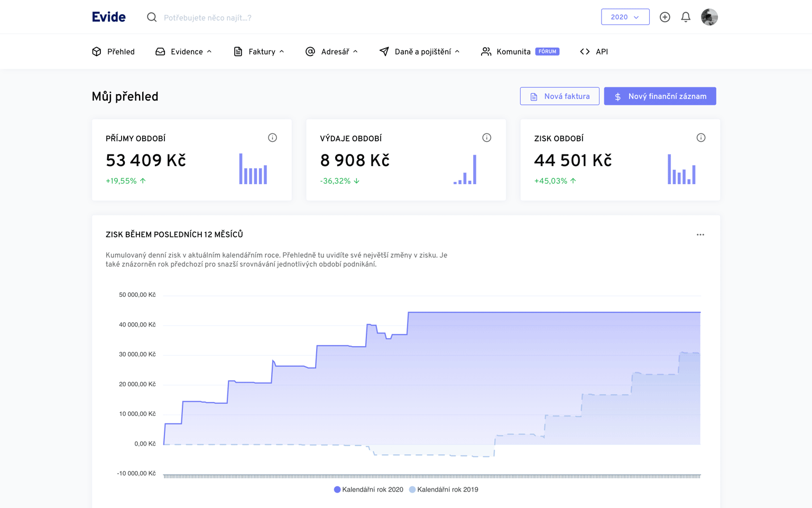Open chart options three-dot menu

pyautogui.click(x=700, y=235)
